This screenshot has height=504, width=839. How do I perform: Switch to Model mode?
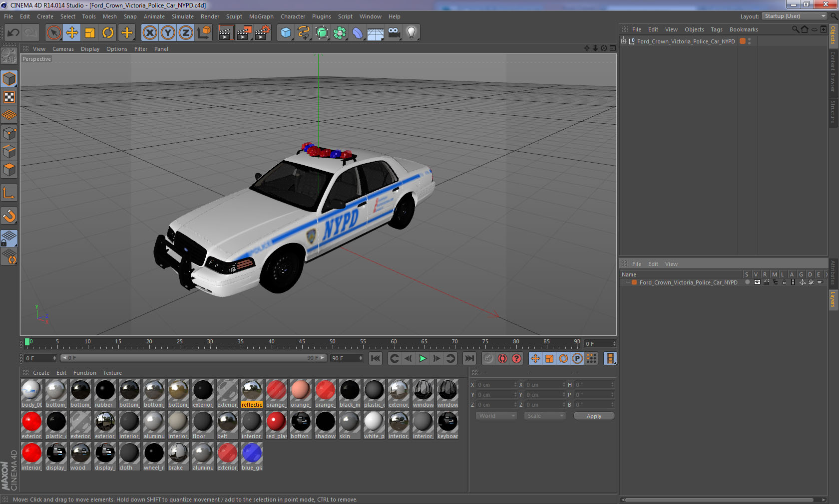pos(9,79)
